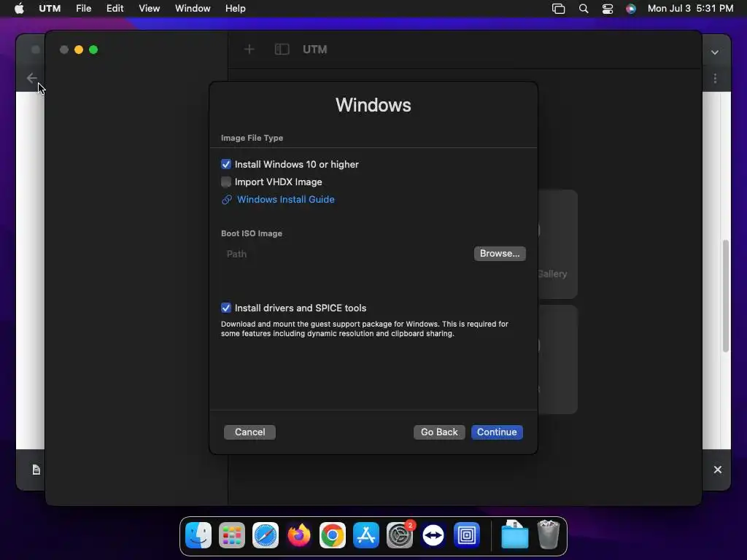Open the Window menu
This screenshot has height=560, width=747.
(193, 9)
